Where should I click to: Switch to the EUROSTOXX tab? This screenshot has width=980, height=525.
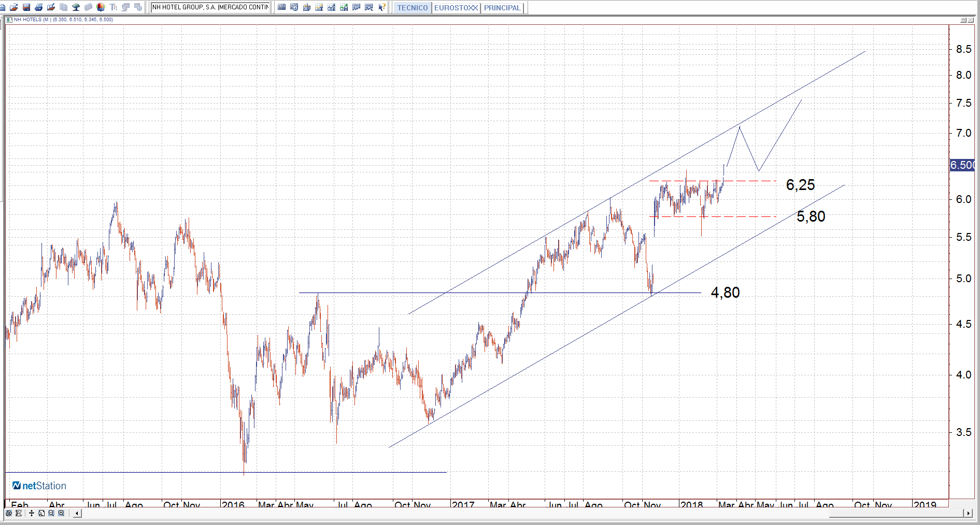pos(456,8)
